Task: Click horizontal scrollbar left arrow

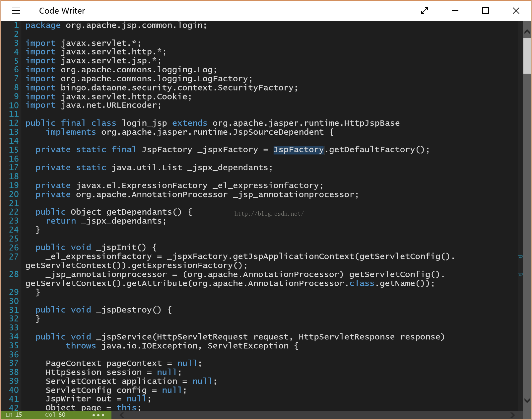Action: 122,415
